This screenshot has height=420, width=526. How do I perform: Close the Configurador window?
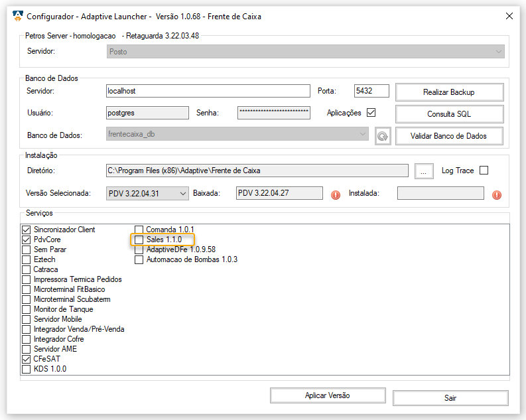(509, 16)
